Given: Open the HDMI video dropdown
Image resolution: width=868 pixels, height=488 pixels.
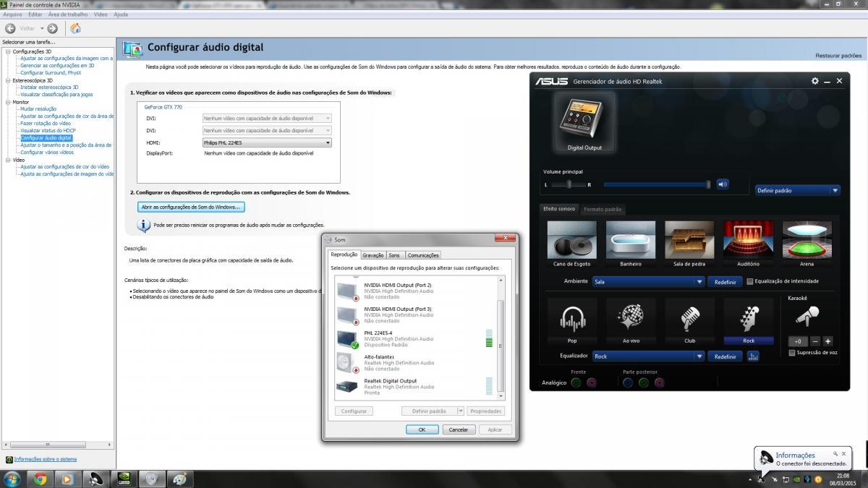Looking at the screenshot, I should click(267, 143).
